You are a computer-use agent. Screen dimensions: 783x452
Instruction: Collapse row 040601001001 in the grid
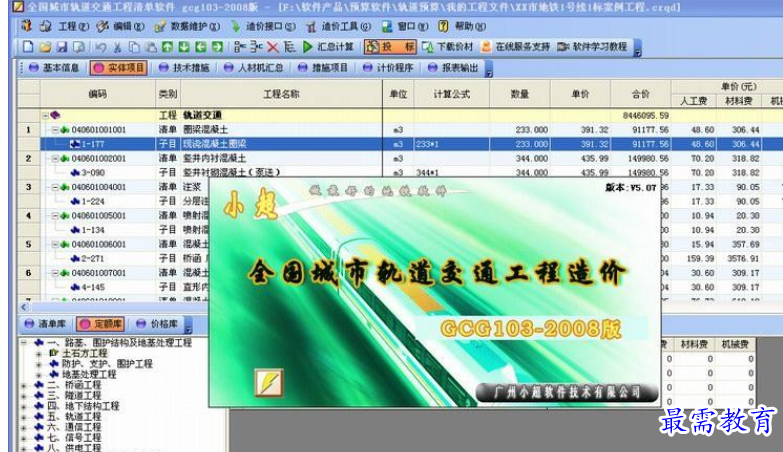[x=55, y=130]
